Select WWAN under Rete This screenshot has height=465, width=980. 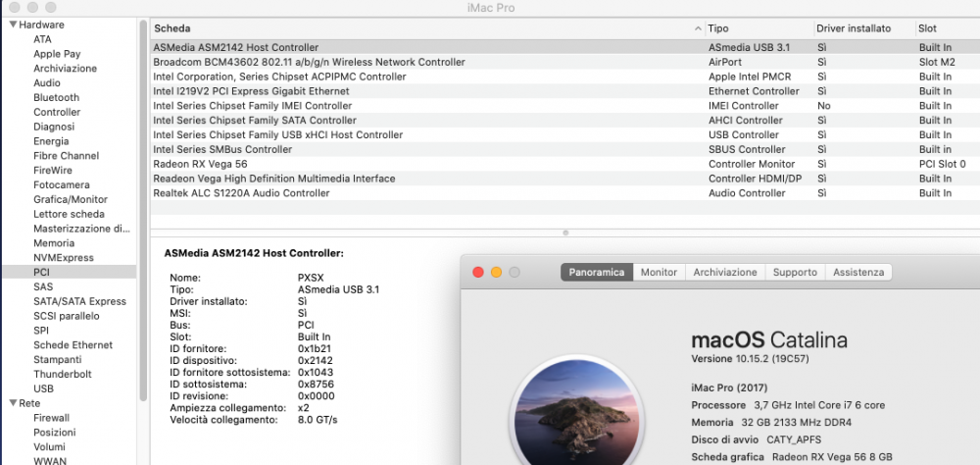click(x=50, y=461)
